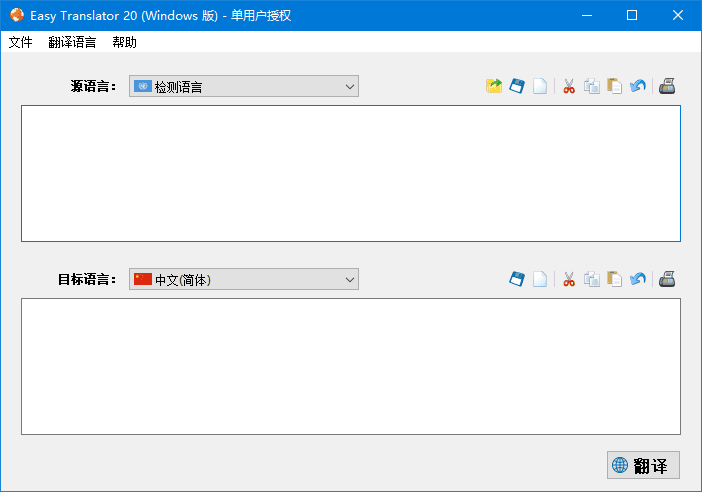702x492 pixels.
Task: Focus the source language text area
Action: (x=351, y=174)
